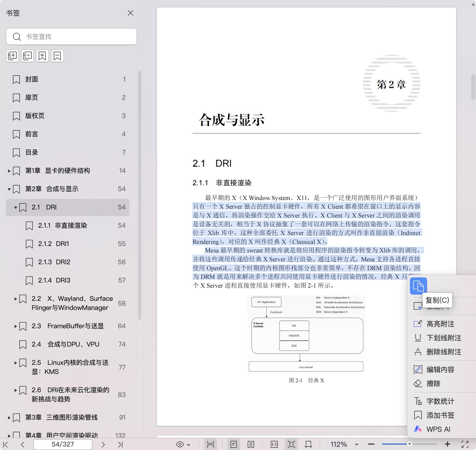Click the expand all bookmarks icon

pos(12,56)
